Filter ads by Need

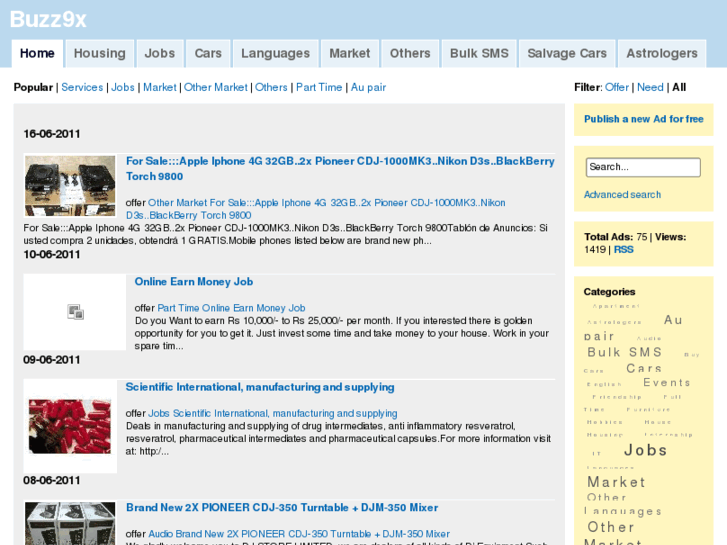[x=650, y=87]
